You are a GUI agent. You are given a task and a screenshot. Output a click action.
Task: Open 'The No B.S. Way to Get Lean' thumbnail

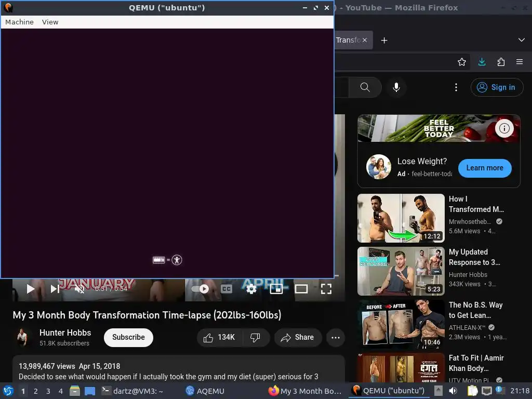point(401,324)
